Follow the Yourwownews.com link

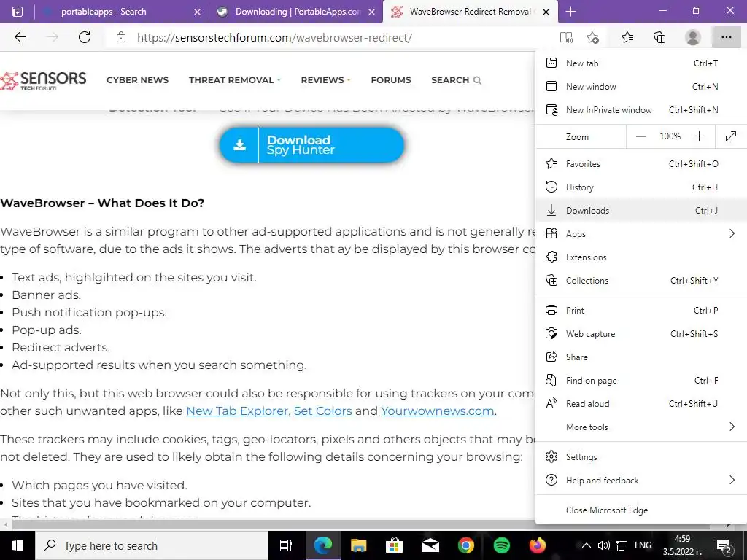click(438, 411)
